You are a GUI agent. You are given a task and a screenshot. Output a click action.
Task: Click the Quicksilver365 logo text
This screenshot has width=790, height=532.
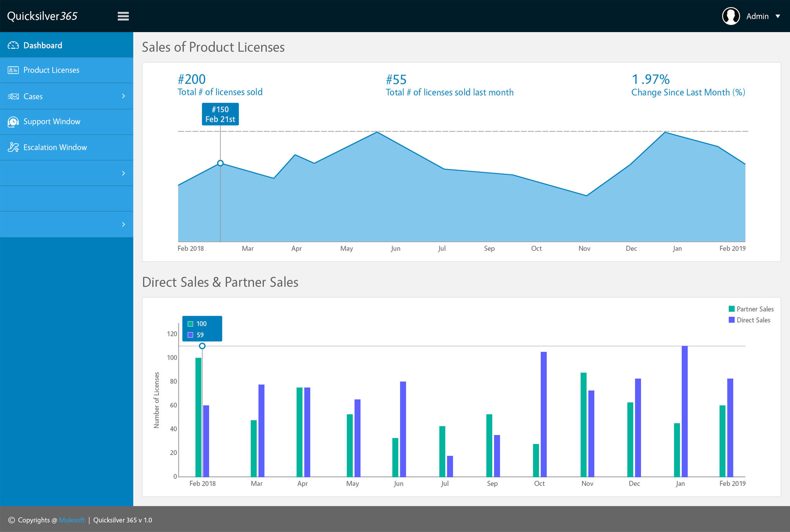click(42, 16)
